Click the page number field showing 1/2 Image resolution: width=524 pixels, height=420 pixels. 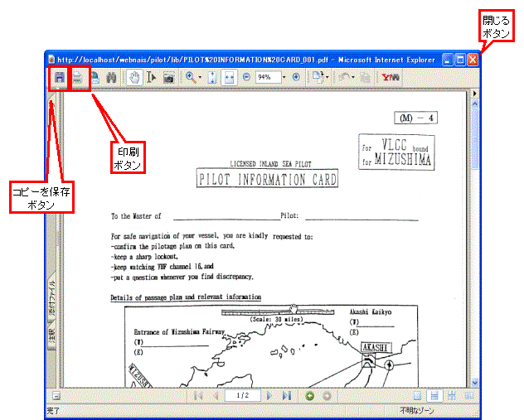(x=243, y=396)
